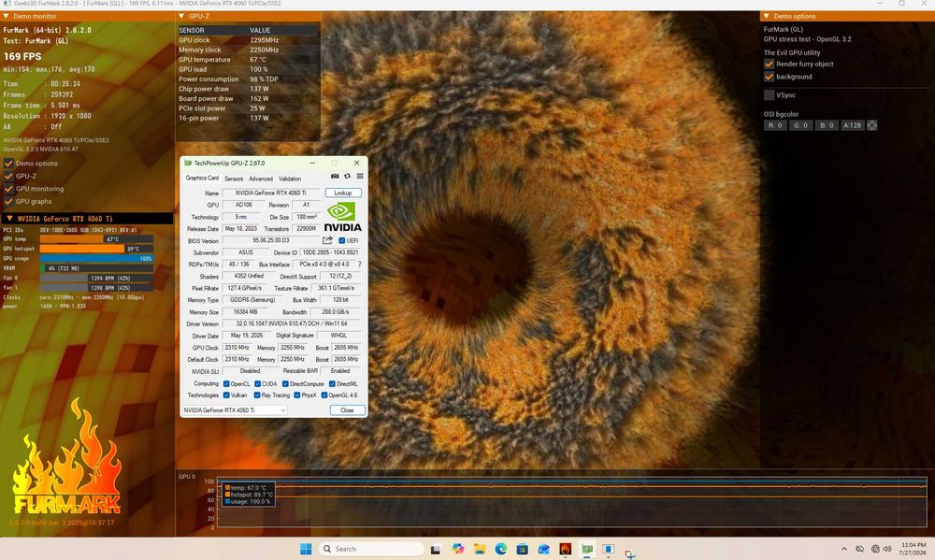Viewport: 935px width, 560px height.
Task: Click the NVIDIA logo in GPU-Z
Action: [x=342, y=217]
